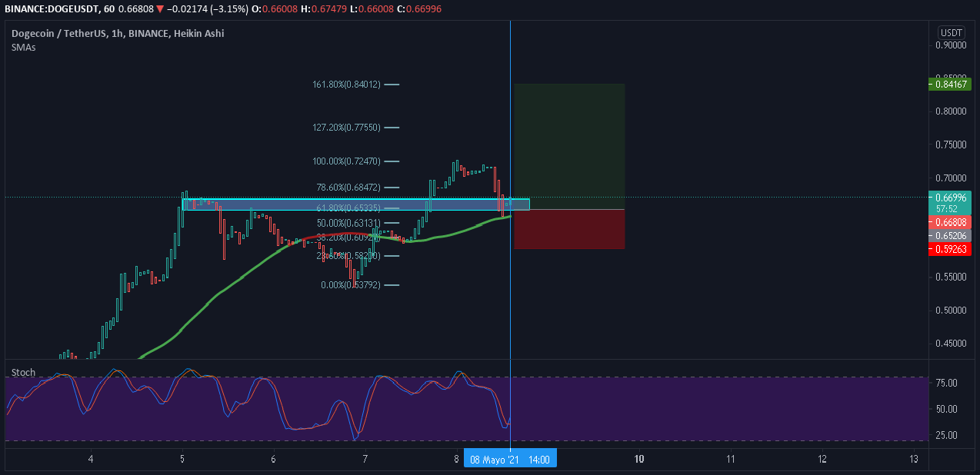Screen dimensions: 980x475
Task: Click the 0.00%(0.53792) Fibonacci level label
Action: tap(351, 285)
